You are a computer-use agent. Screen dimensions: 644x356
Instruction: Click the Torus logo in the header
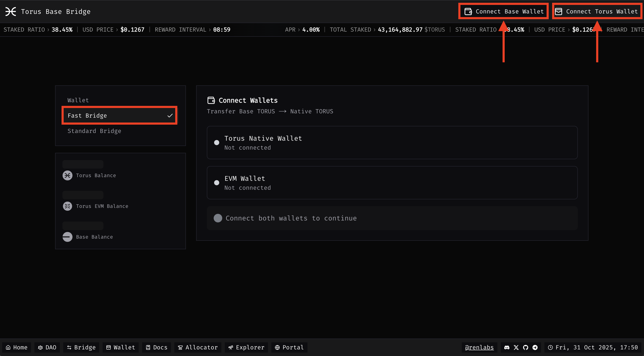pyautogui.click(x=11, y=12)
